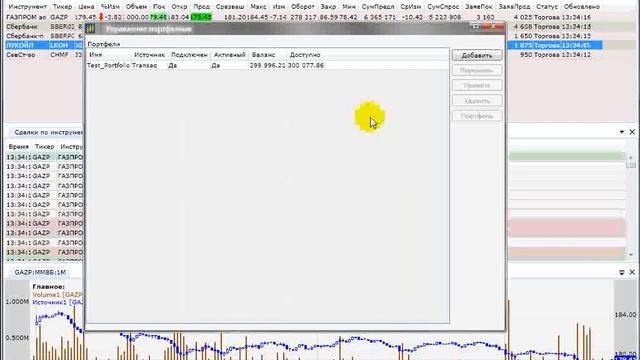Open the trades panel dropdown arrow

tap(622, 132)
